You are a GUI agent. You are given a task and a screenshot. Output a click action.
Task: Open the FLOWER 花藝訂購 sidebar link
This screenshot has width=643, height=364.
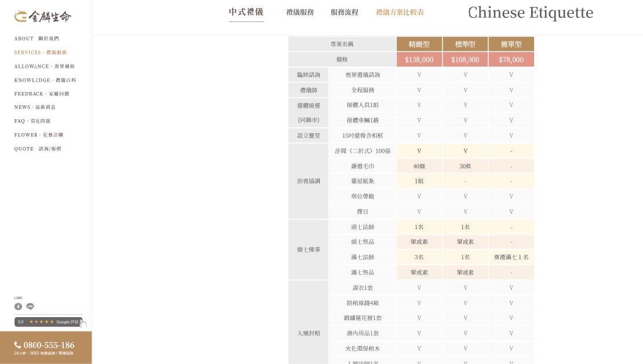(38, 135)
